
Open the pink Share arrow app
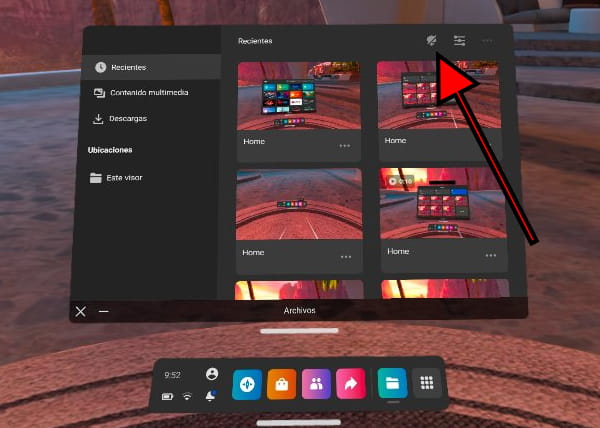pos(351,383)
